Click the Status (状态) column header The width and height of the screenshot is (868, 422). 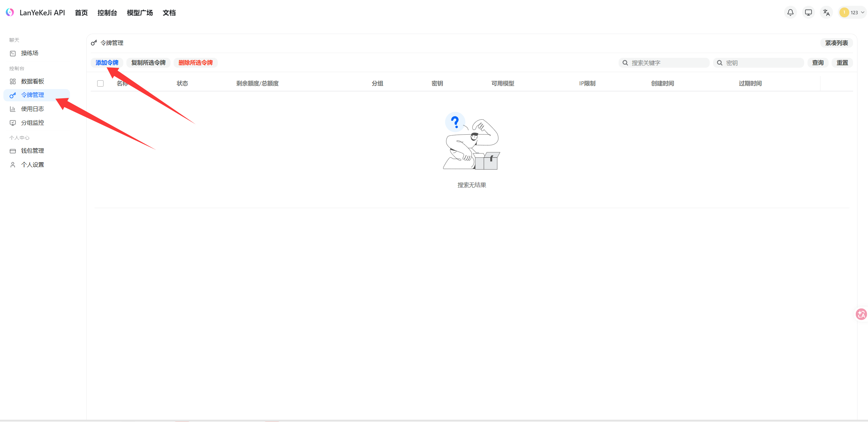(x=182, y=84)
